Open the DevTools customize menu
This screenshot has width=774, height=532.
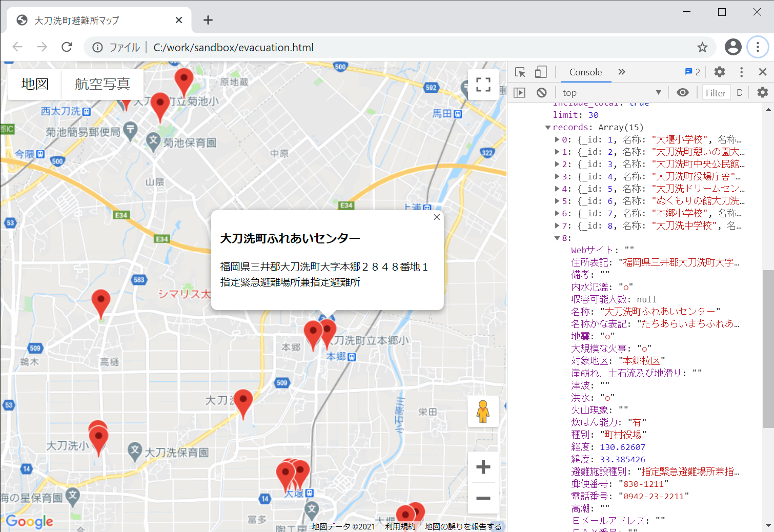pos(741,72)
